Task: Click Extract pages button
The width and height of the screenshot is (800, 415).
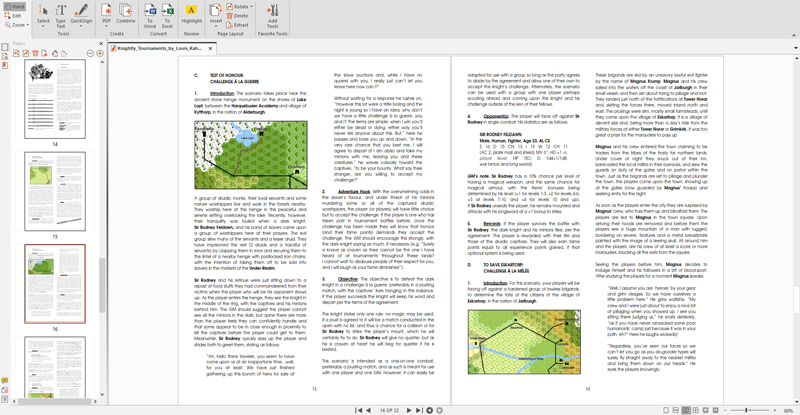Action: (x=237, y=25)
